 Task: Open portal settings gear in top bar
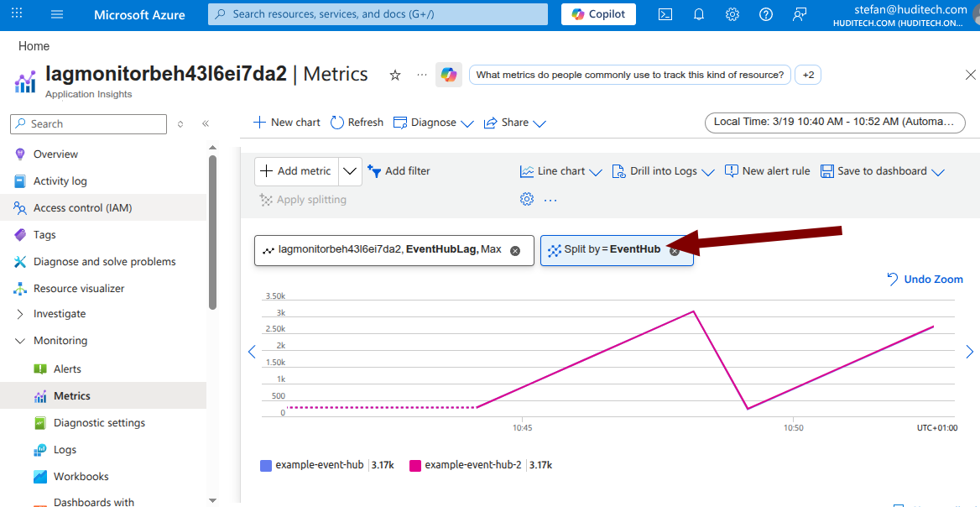click(732, 14)
